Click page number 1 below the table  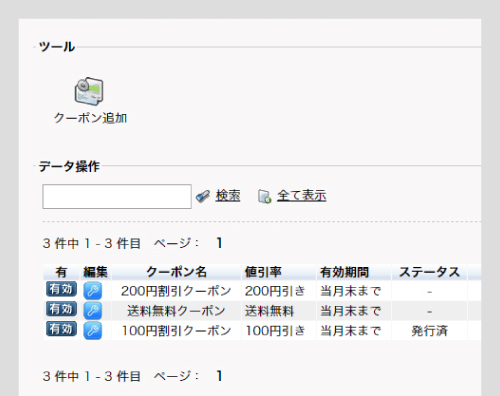click(219, 376)
